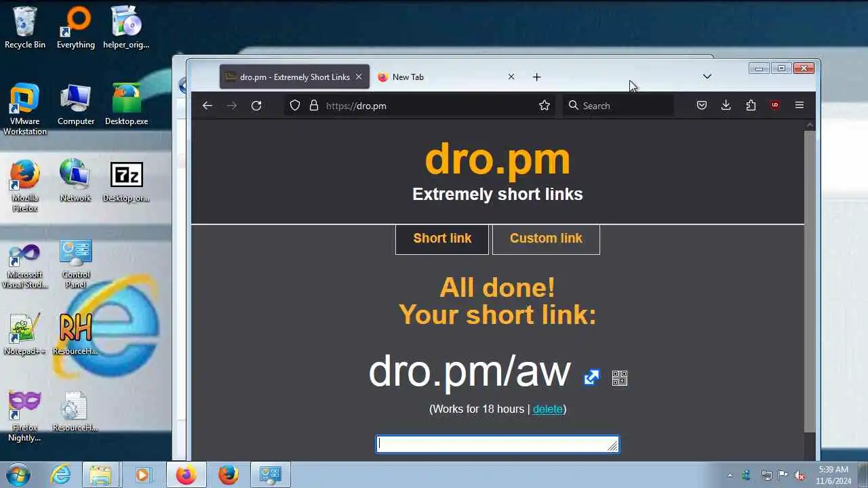Viewport: 868px width, 488px height.
Task: Open the tracking protection shield icon
Action: coord(295,106)
